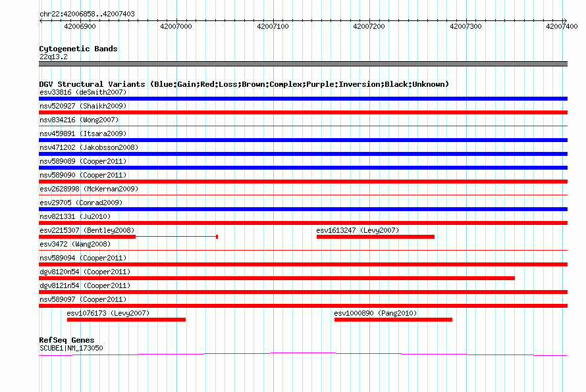This screenshot has height=392, width=586.
Task: Select the thick red segment of esv2215307
Action: (87, 237)
